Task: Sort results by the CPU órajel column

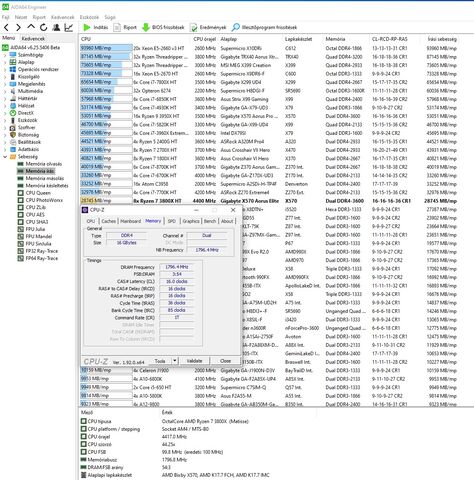Action: coord(205,39)
